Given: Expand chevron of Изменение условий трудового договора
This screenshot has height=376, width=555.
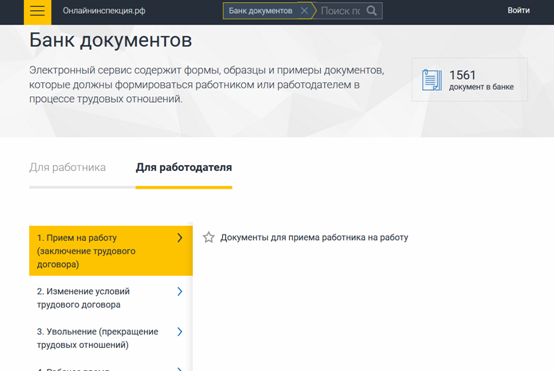Looking at the screenshot, I should 180,291.
